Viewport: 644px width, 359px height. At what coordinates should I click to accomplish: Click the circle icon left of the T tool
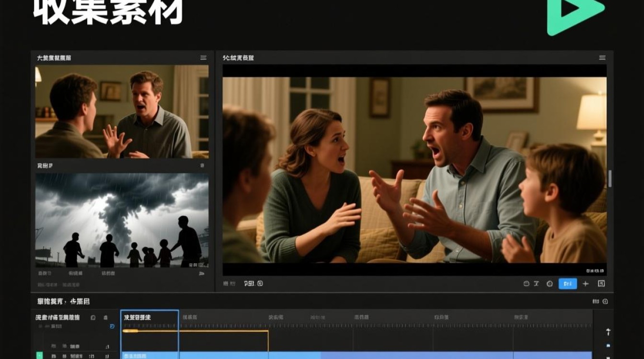click(x=526, y=283)
